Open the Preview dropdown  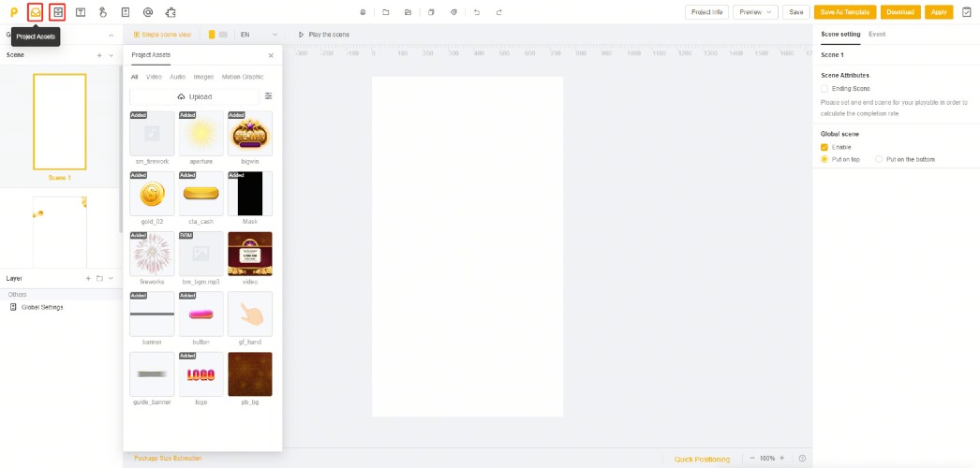(x=755, y=12)
